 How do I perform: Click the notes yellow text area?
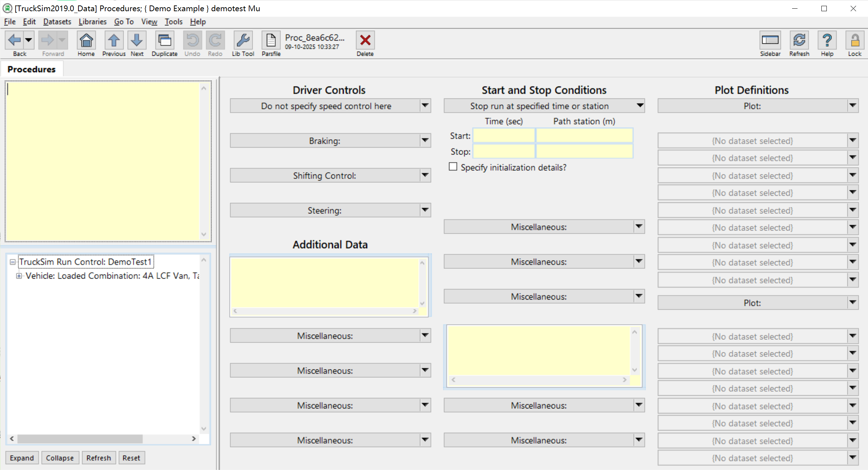(x=103, y=161)
